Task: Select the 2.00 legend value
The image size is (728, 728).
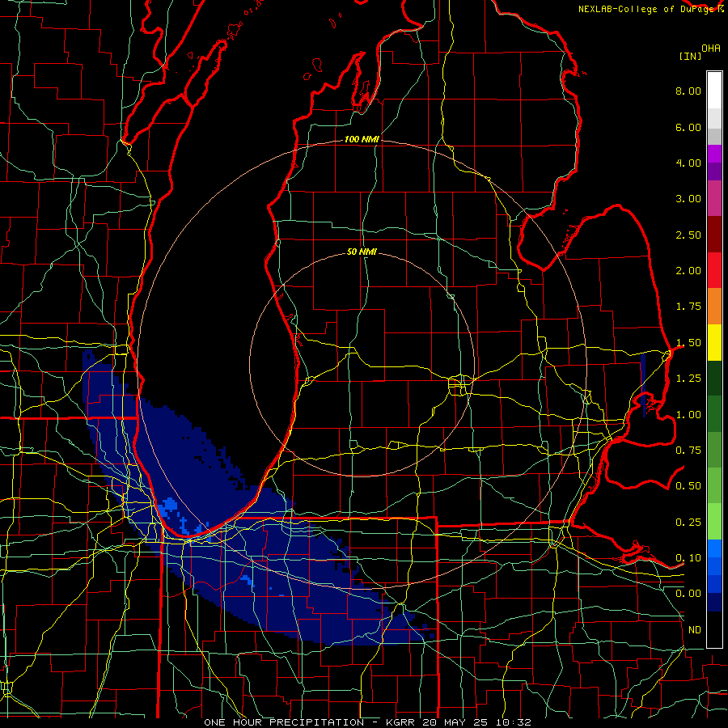Action: [688, 271]
